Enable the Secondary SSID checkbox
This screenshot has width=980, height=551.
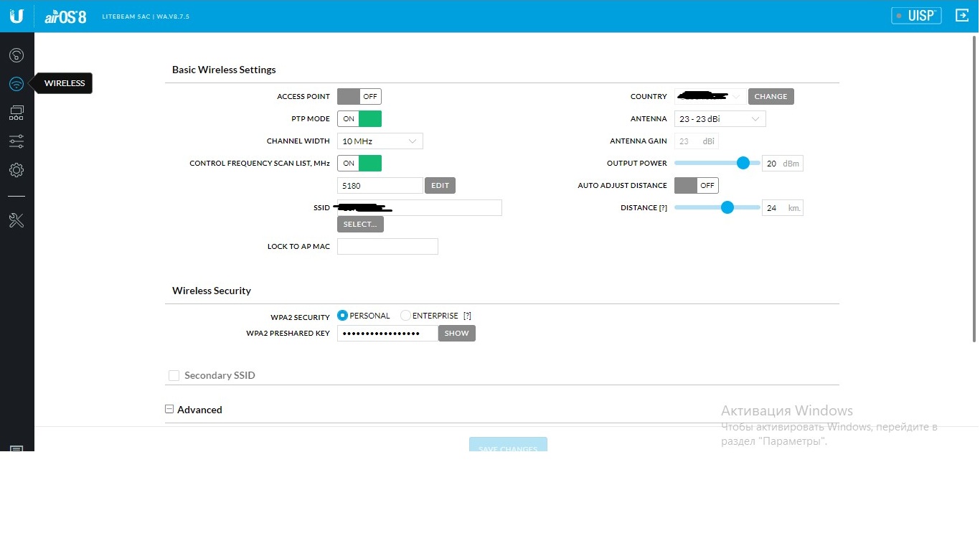[x=174, y=375]
